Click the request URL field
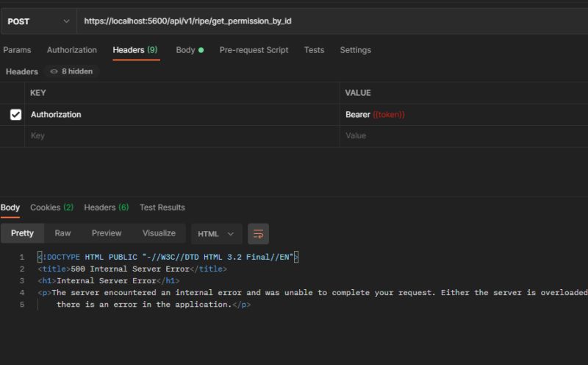This screenshot has height=365, width=588. (x=332, y=21)
